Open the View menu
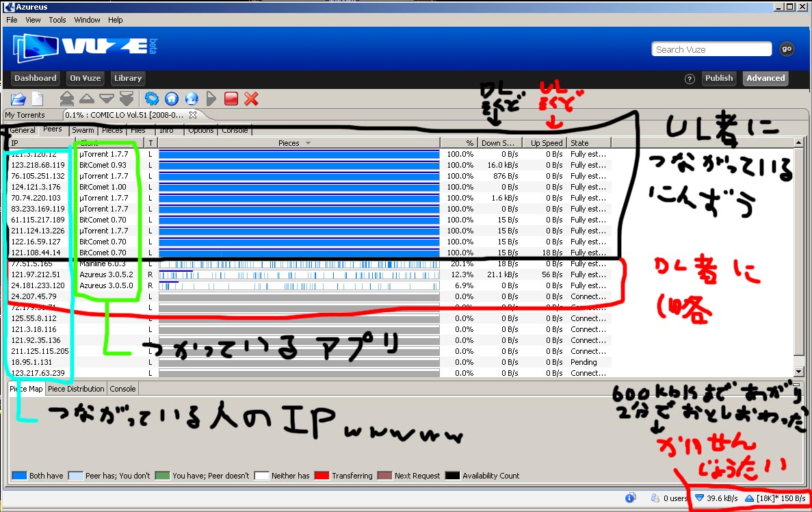Screen dimensions: 812x512 33,20
